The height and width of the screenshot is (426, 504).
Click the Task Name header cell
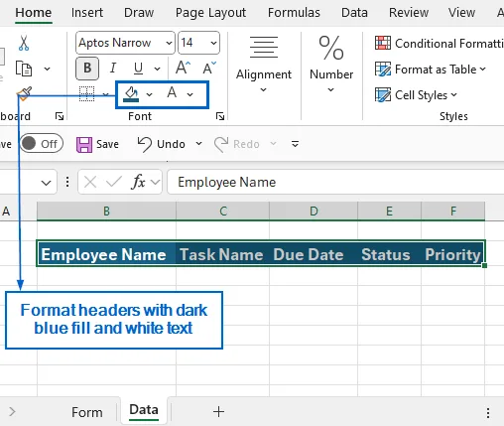pos(223,254)
